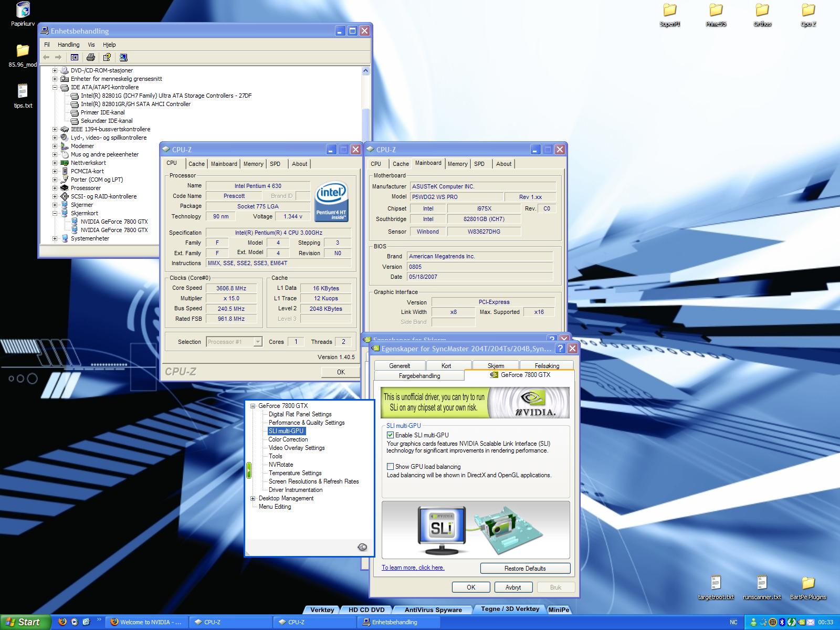Open Tegne / 3D Verktøy taskbar tab
Screen dimensions: 840x630
[x=509, y=609]
